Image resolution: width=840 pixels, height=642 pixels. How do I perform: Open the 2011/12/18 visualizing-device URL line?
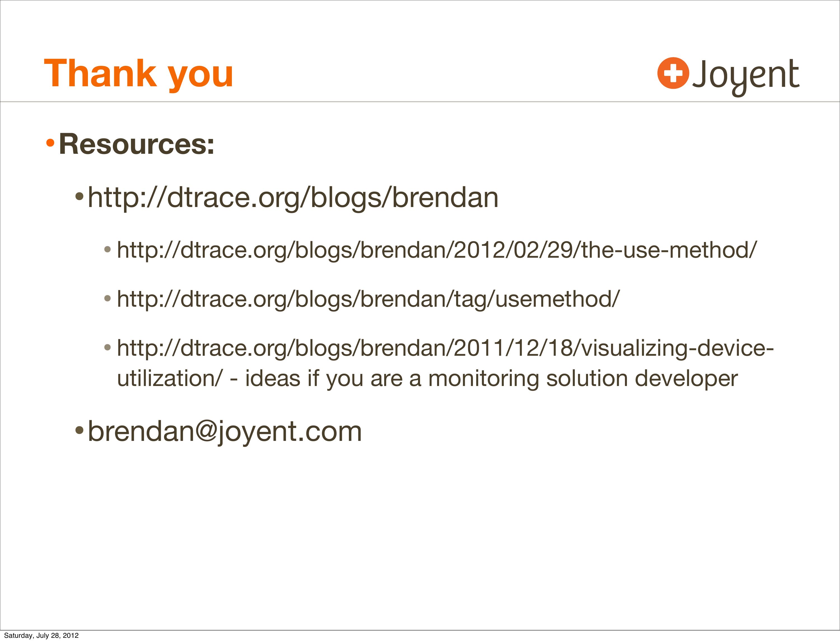pos(445,348)
